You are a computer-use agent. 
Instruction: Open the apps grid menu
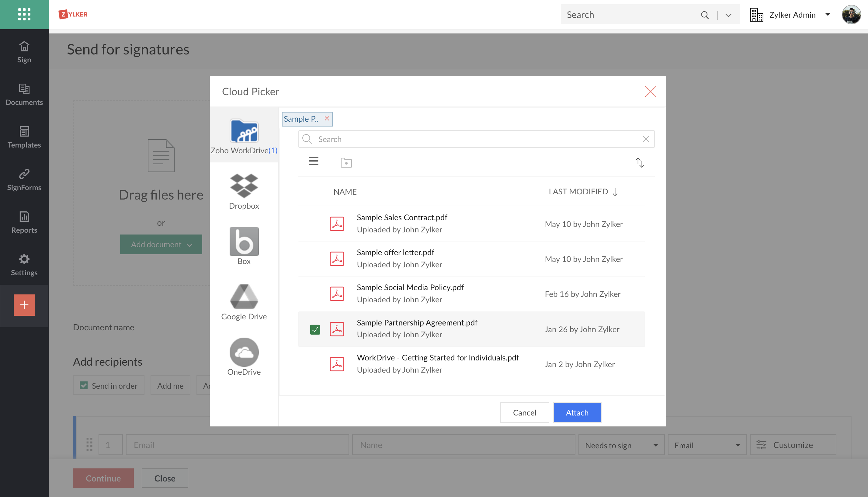click(24, 14)
